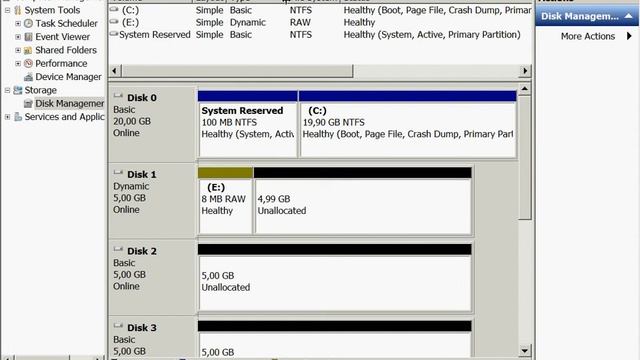Screen dimensions: 640x360
Task: Click the System Tools icon in tree
Action: [x=18, y=10]
